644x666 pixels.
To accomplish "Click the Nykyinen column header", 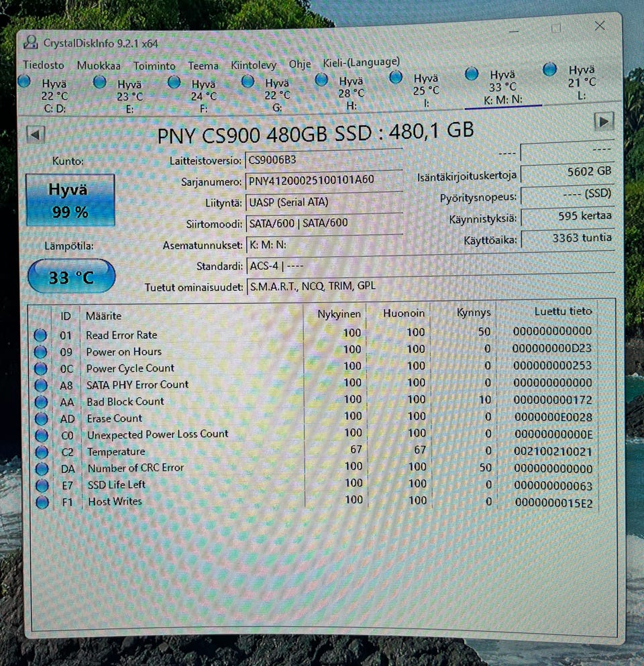I will [x=339, y=314].
